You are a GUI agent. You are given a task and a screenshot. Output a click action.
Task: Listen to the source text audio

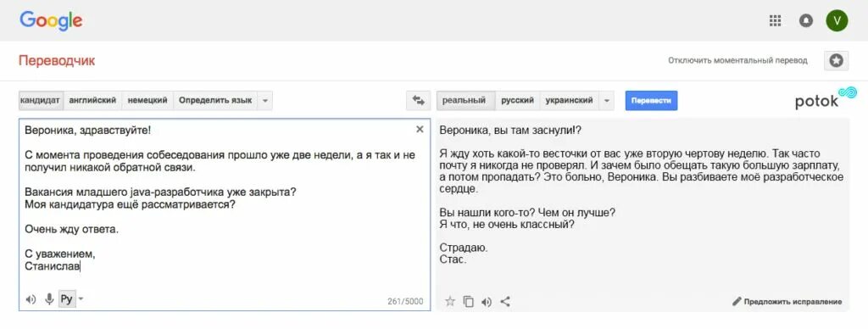pyautogui.click(x=31, y=299)
